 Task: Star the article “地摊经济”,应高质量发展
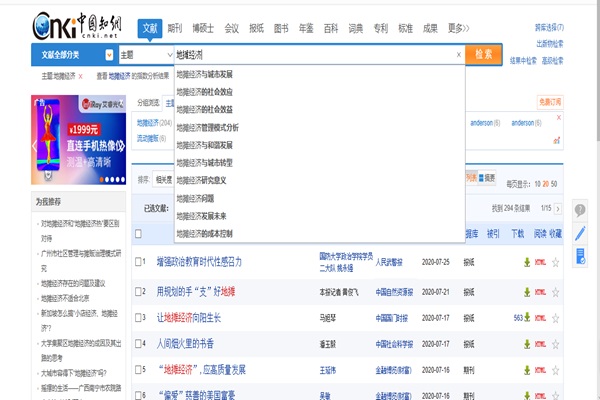(555, 370)
